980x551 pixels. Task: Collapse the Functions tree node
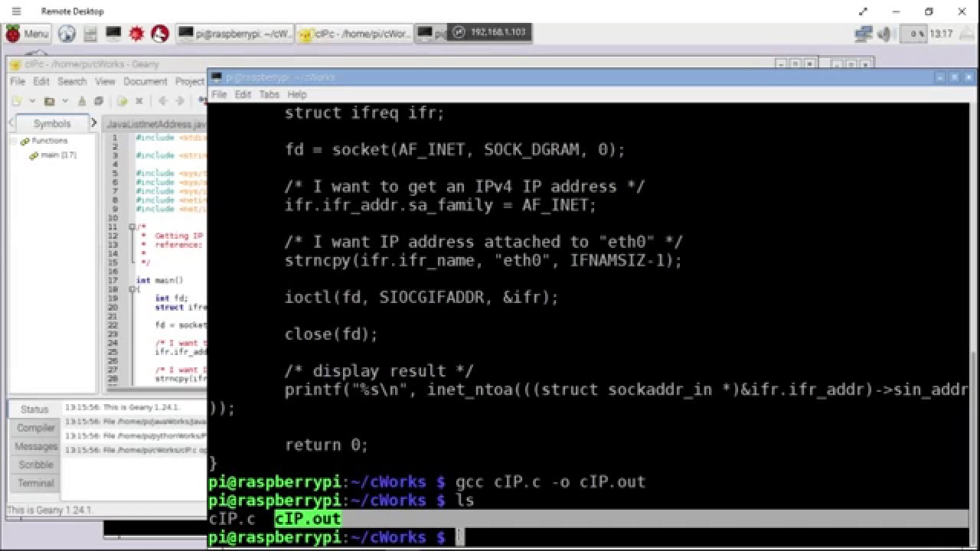[x=13, y=142]
